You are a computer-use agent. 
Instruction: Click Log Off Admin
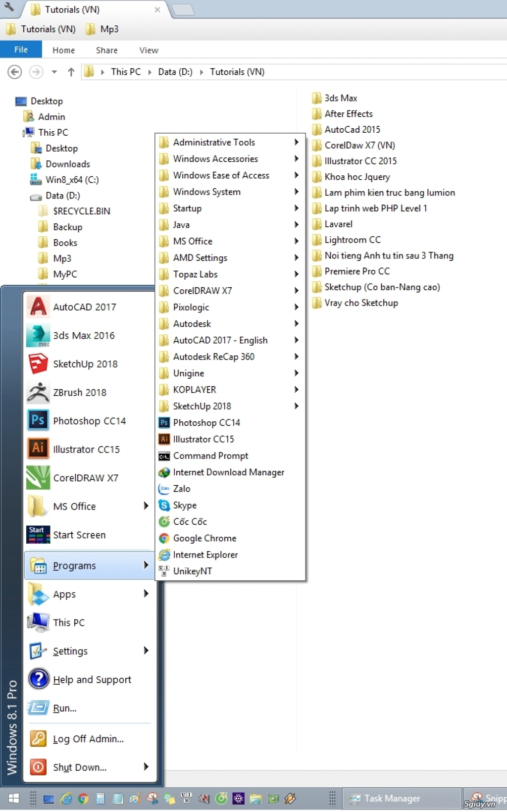89,739
